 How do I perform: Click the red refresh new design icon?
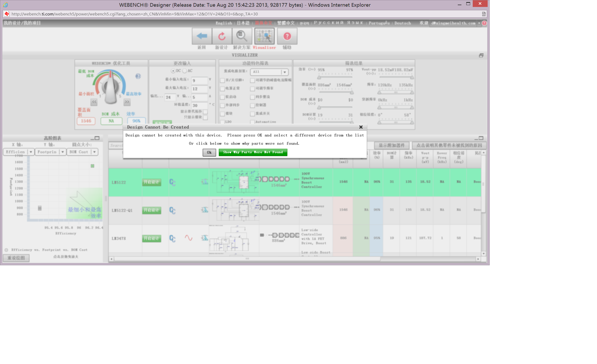pyautogui.click(x=222, y=36)
